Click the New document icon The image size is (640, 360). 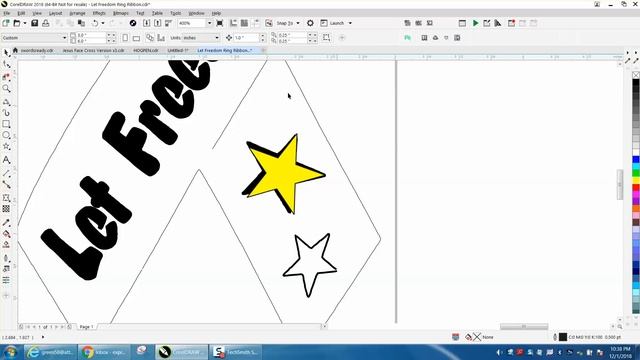[x=6, y=23]
